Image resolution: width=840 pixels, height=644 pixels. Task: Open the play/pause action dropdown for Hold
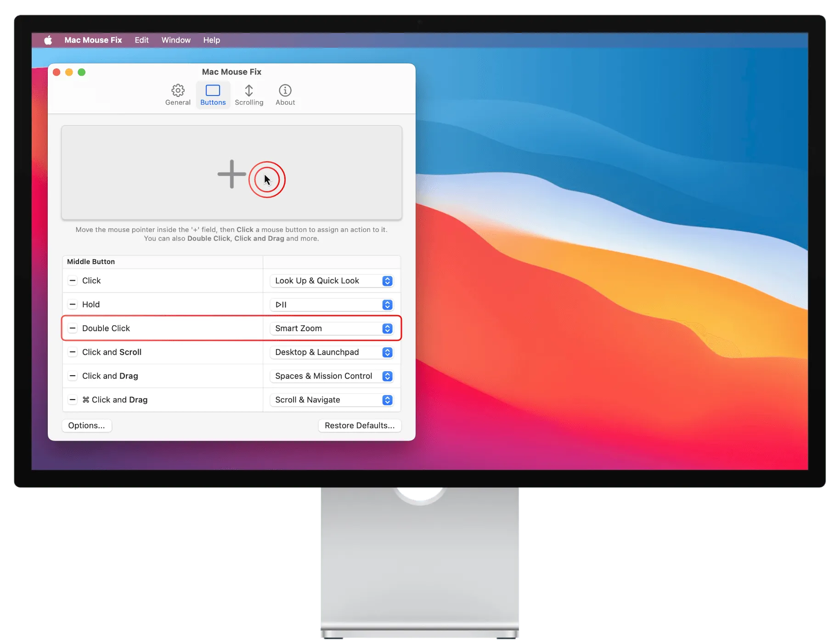tap(332, 305)
